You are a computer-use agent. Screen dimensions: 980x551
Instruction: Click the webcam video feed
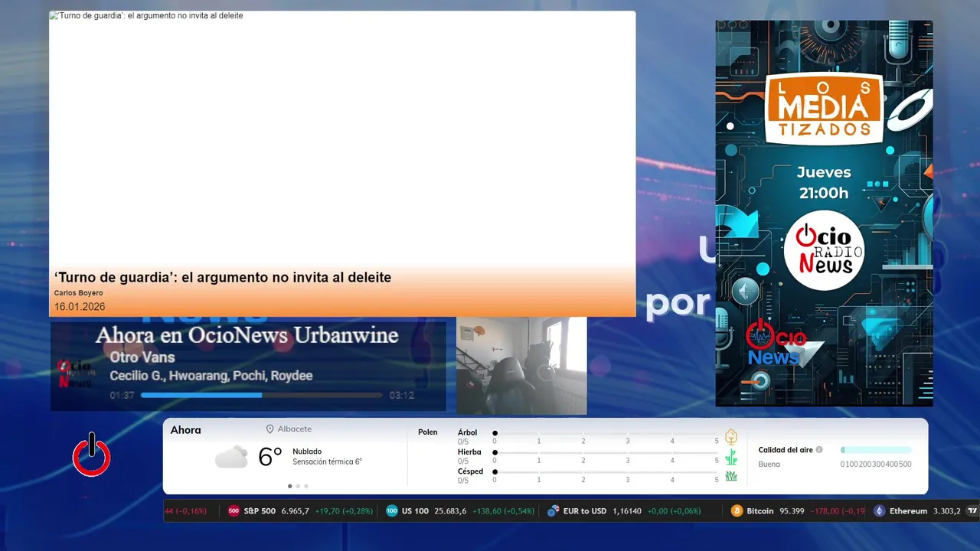(521, 366)
